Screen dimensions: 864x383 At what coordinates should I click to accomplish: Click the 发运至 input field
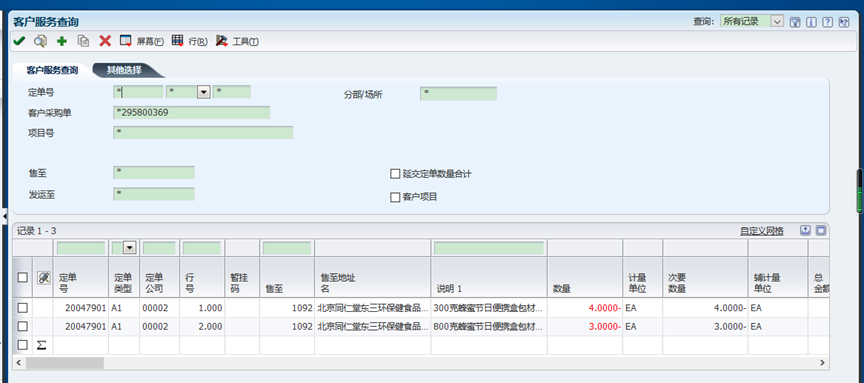pyautogui.click(x=154, y=194)
